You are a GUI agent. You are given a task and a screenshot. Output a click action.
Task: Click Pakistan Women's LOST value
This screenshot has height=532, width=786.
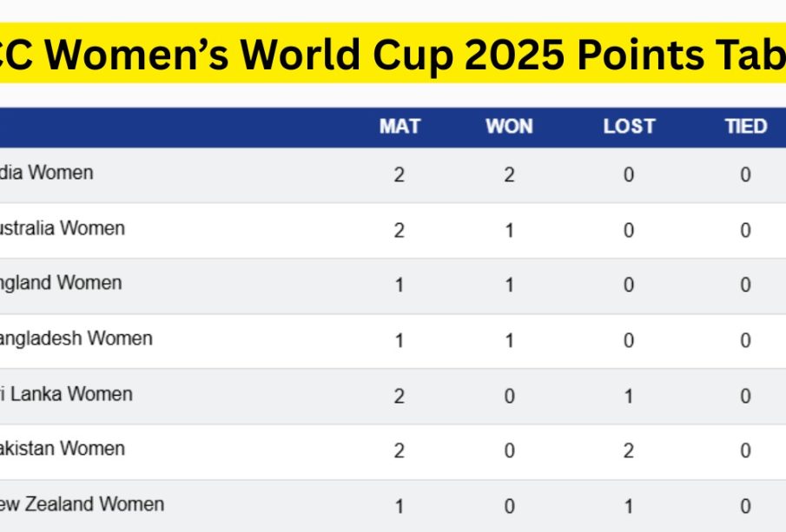[629, 451]
